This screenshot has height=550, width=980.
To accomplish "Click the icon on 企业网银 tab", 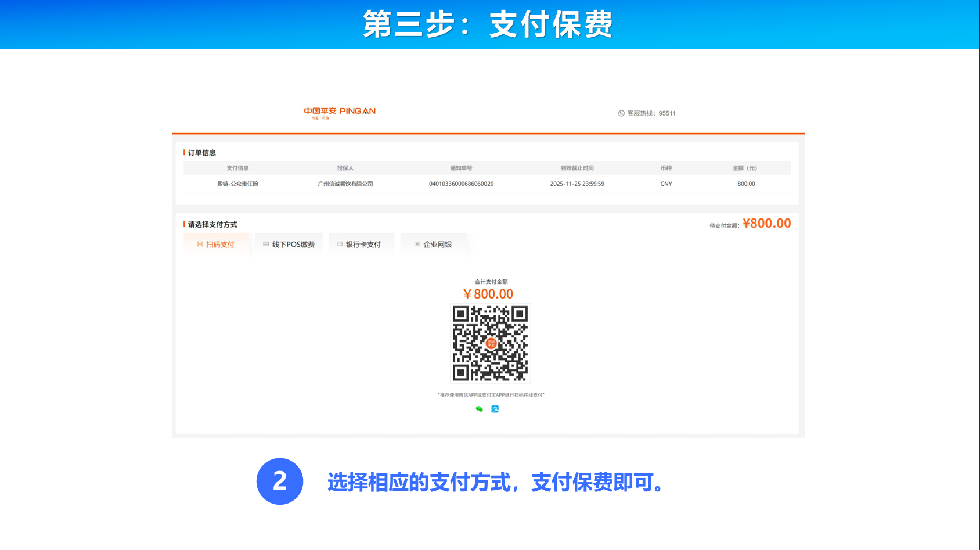I will tap(417, 245).
